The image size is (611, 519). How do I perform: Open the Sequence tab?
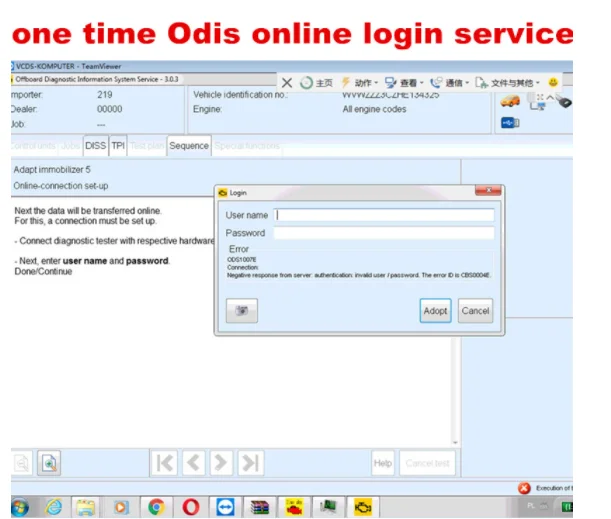189,146
